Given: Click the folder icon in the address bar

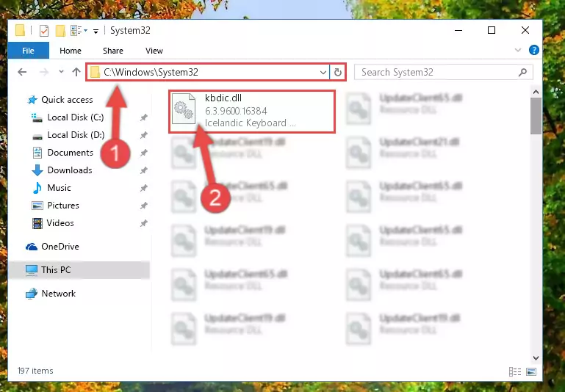Looking at the screenshot, I should point(95,73).
